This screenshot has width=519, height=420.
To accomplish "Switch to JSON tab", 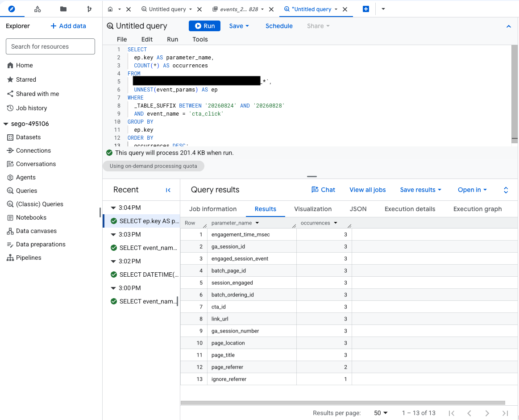I will [358, 209].
